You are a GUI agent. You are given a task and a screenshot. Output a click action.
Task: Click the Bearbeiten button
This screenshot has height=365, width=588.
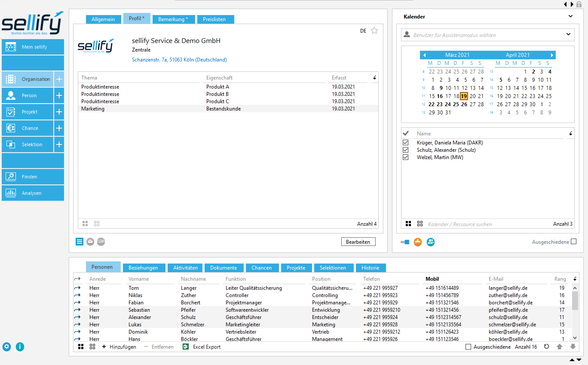coord(358,242)
